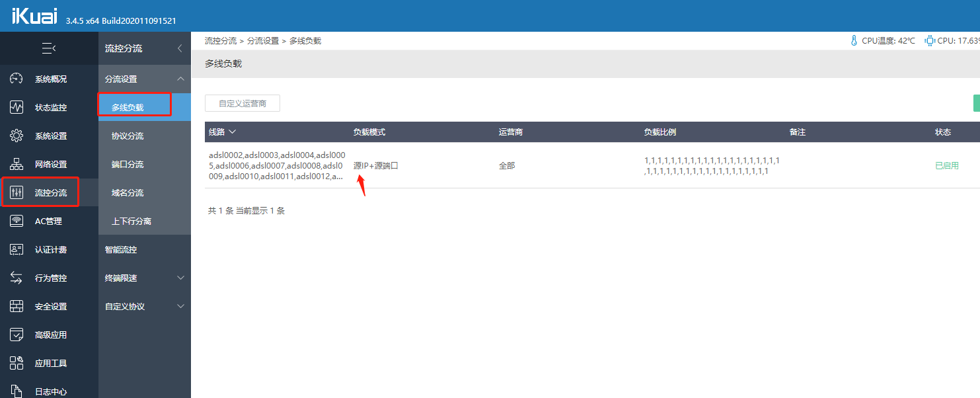Click the 认证计费 ID card icon

[17, 249]
